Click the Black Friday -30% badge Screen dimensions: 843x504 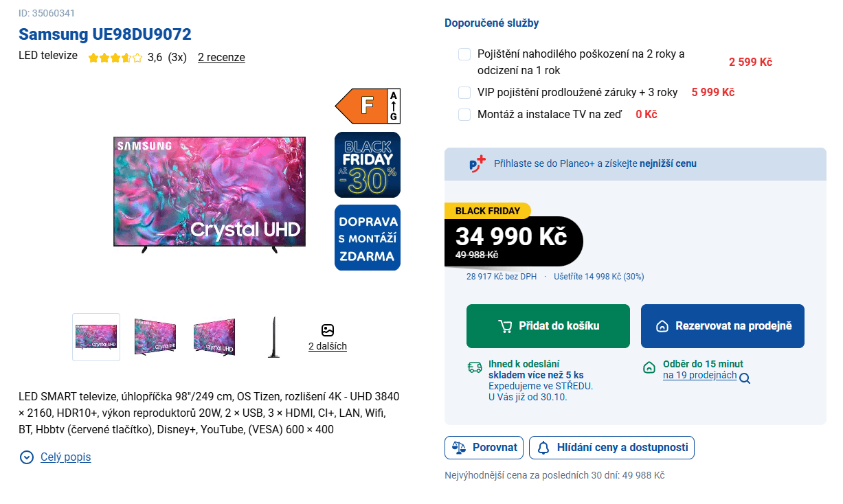pos(367,165)
